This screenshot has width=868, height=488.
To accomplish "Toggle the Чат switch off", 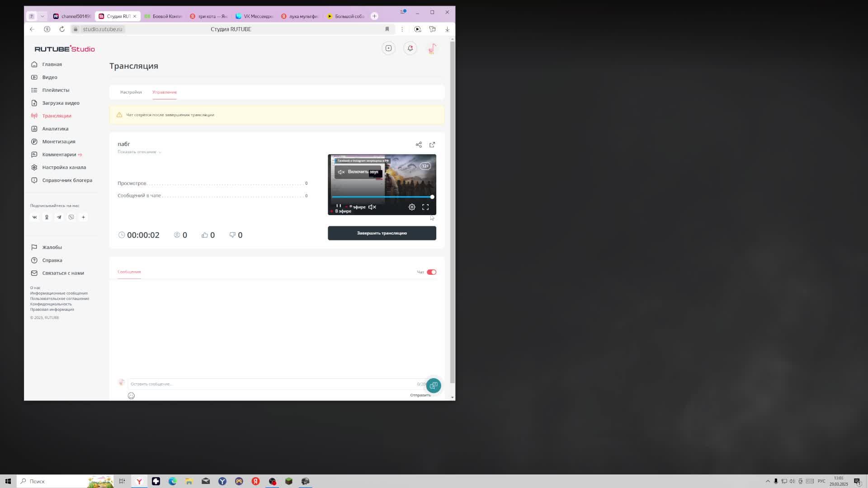I will [431, 272].
